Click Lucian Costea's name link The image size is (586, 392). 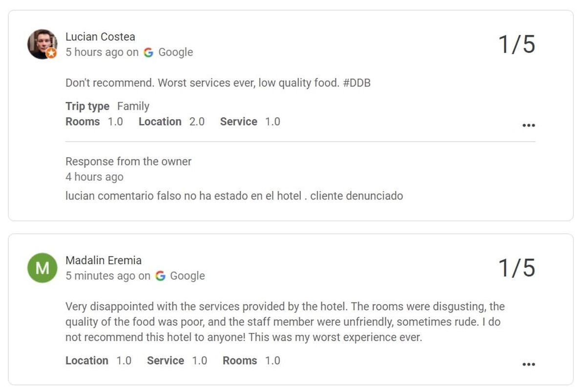coord(100,37)
